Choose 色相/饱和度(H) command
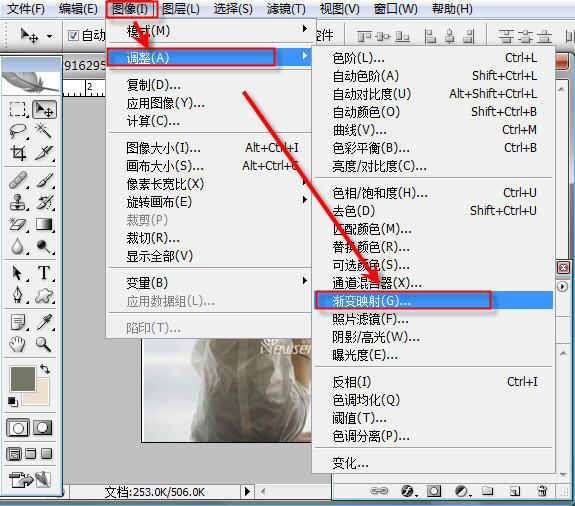This screenshot has height=506, width=575. point(434,193)
